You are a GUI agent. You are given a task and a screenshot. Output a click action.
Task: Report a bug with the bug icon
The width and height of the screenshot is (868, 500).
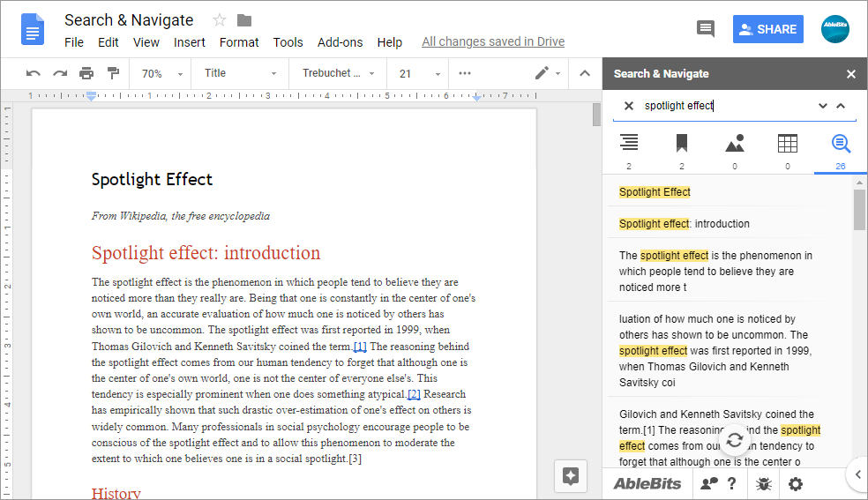(763, 484)
